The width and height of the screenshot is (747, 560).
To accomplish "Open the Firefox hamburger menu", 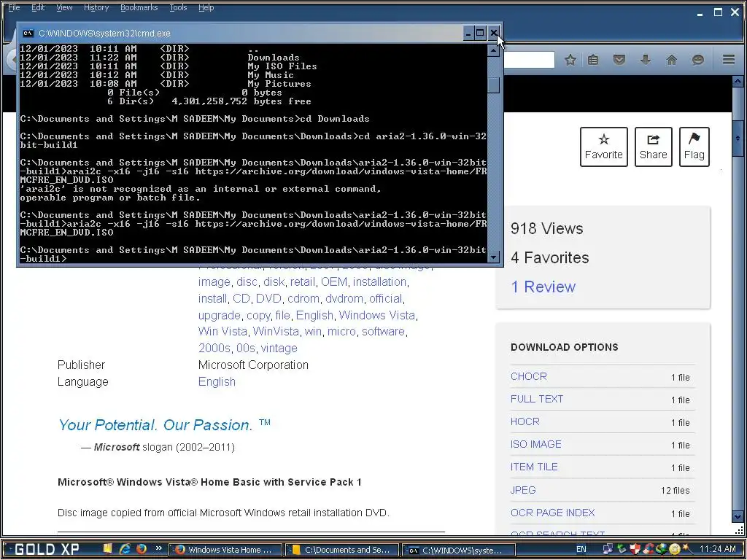I will 729,60.
